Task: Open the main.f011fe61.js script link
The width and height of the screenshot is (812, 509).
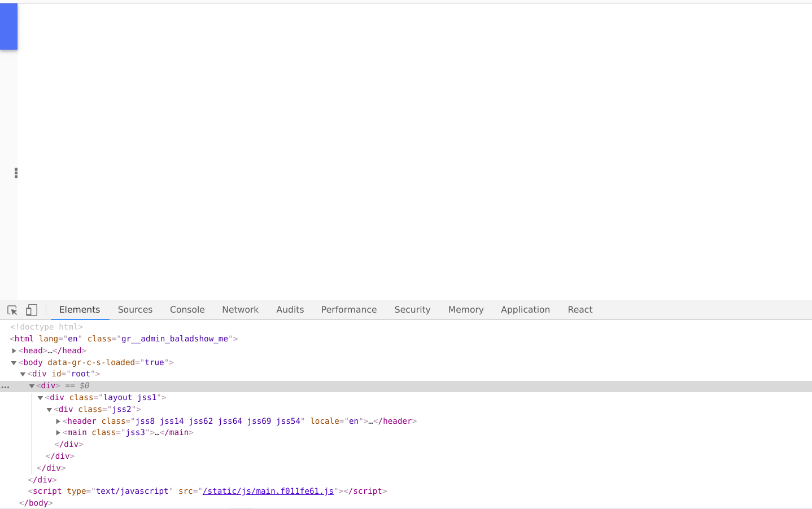Action: tap(268, 491)
